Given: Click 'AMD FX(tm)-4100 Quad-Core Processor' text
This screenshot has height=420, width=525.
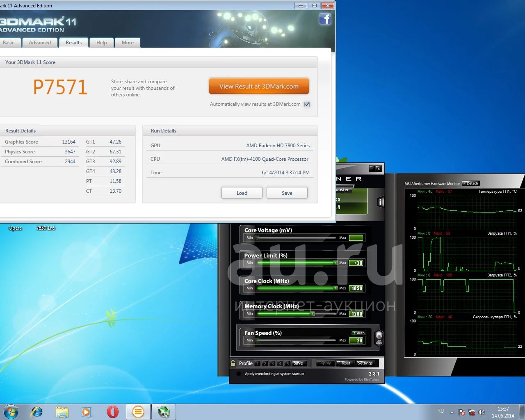Looking at the screenshot, I should pyautogui.click(x=265, y=159).
